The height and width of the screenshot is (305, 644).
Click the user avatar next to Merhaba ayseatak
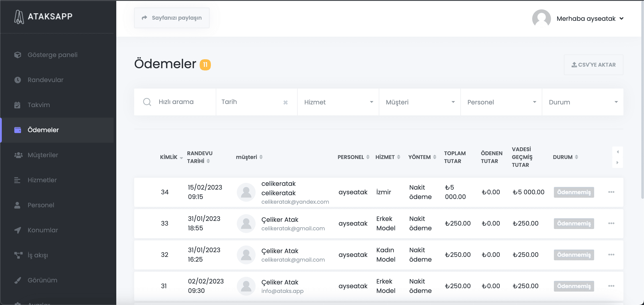[541, 19]
